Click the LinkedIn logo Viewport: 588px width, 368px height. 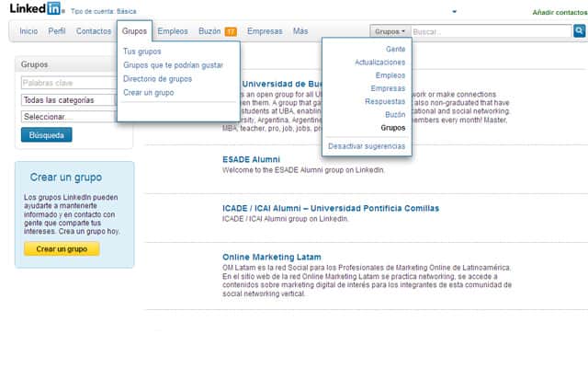[35, 8]
